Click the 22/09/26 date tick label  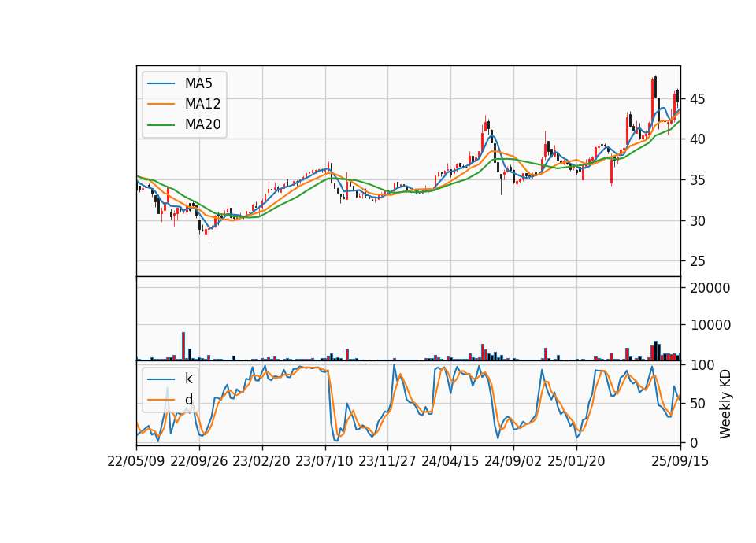[x=199, y=461]
